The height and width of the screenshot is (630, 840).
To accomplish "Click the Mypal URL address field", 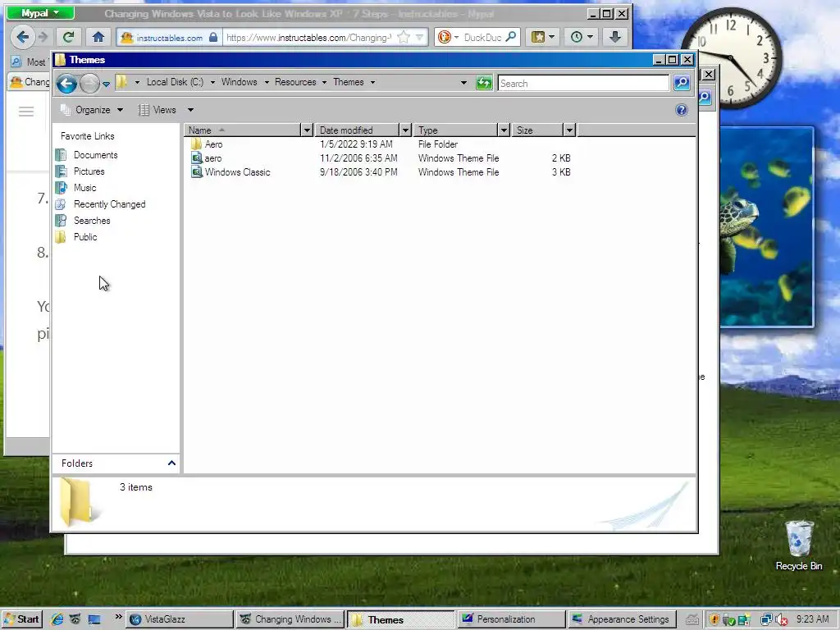I will click(308, 38).
